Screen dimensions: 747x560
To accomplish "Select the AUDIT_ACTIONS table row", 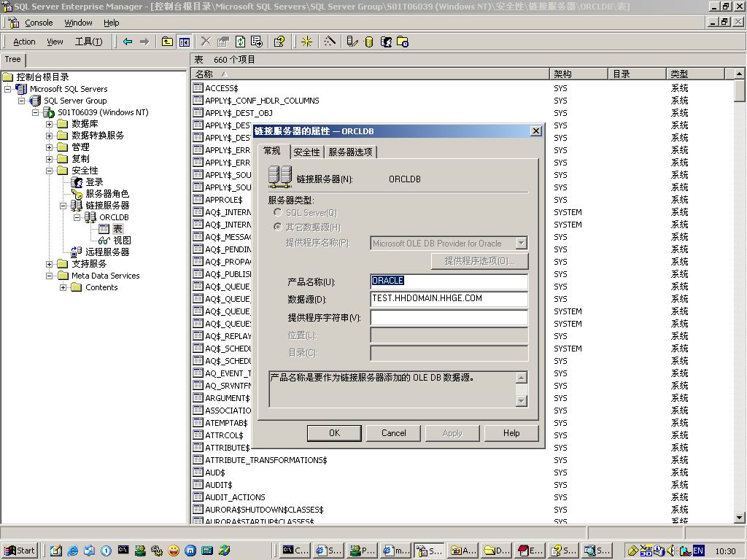I will pos(235,497).
